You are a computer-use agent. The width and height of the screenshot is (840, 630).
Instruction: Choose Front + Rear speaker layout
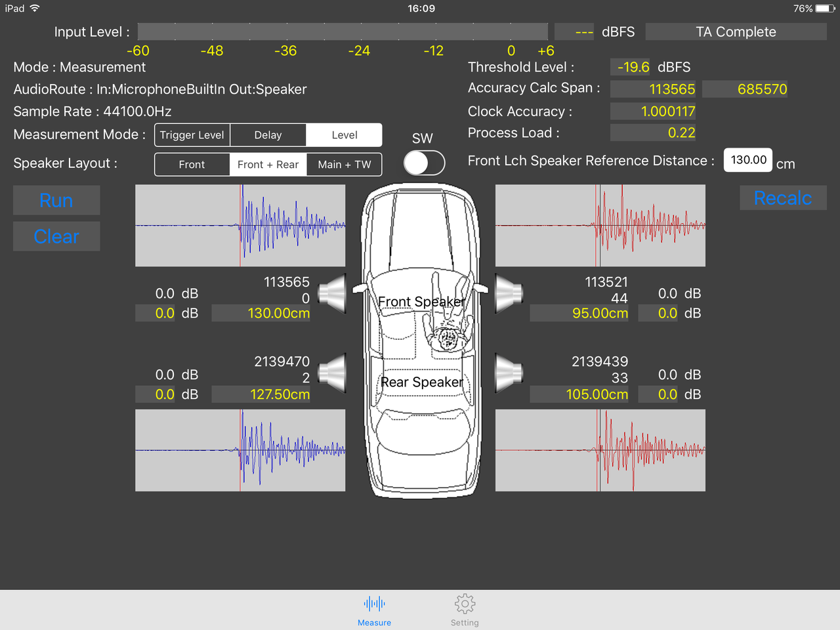click(x=268, y=165)
